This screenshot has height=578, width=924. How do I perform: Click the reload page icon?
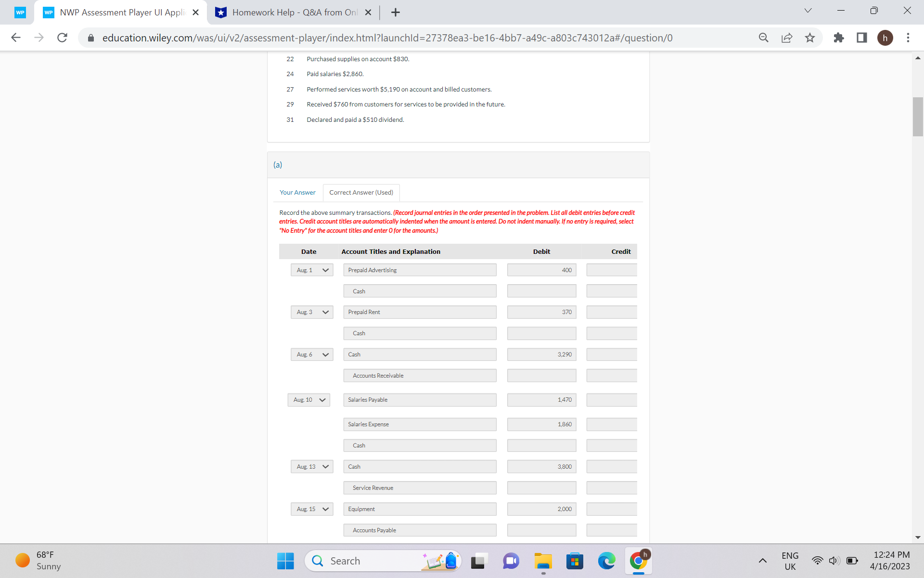click(x=62, y=38)
